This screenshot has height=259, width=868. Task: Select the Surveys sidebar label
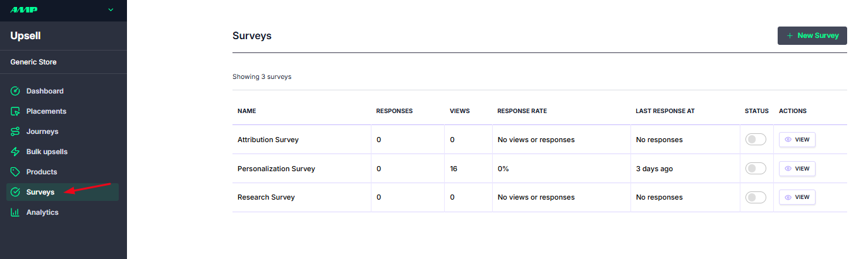coord(40,192)
